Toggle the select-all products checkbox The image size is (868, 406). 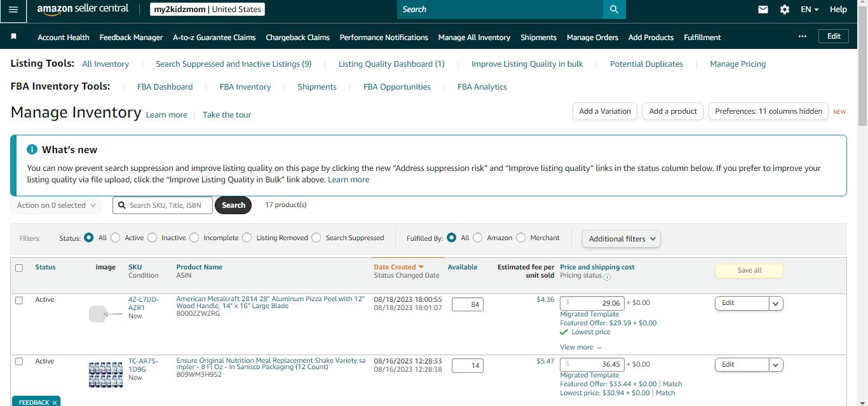(x=19, y=268)
